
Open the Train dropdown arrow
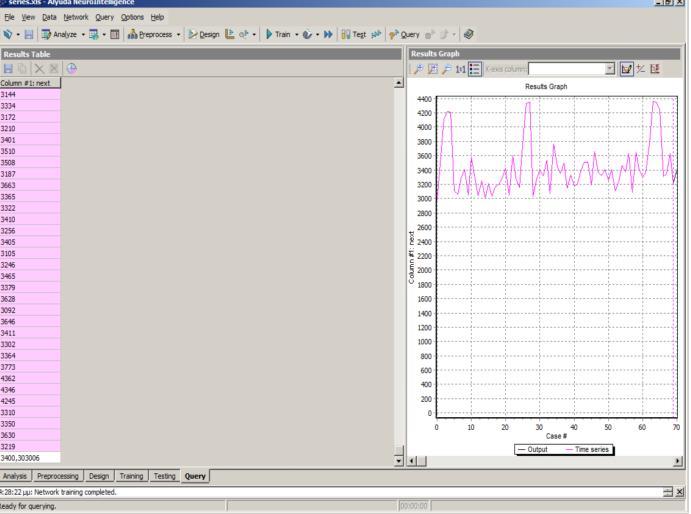tap(297, 34)
